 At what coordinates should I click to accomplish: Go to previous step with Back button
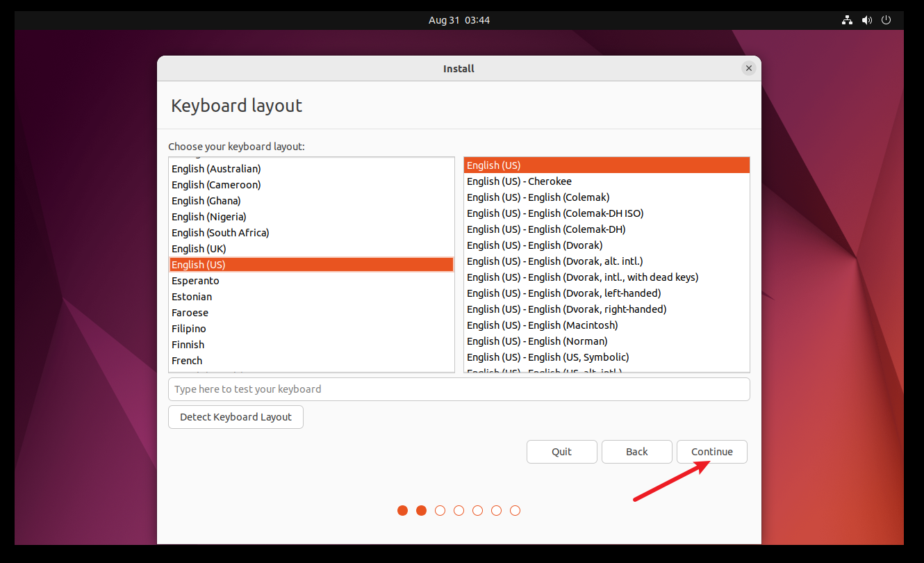[637, 452]
